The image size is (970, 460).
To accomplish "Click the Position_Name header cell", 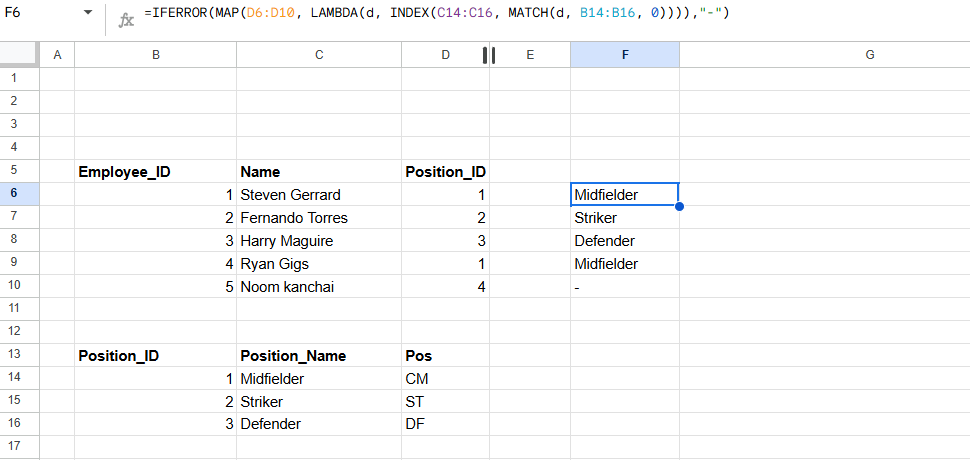I will click(x=319, y=356).
